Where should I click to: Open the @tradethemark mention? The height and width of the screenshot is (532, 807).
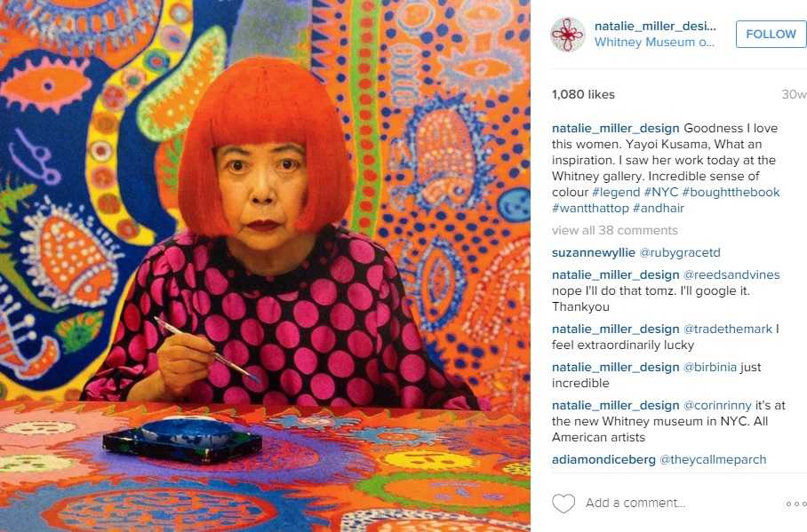pos(728,329)
